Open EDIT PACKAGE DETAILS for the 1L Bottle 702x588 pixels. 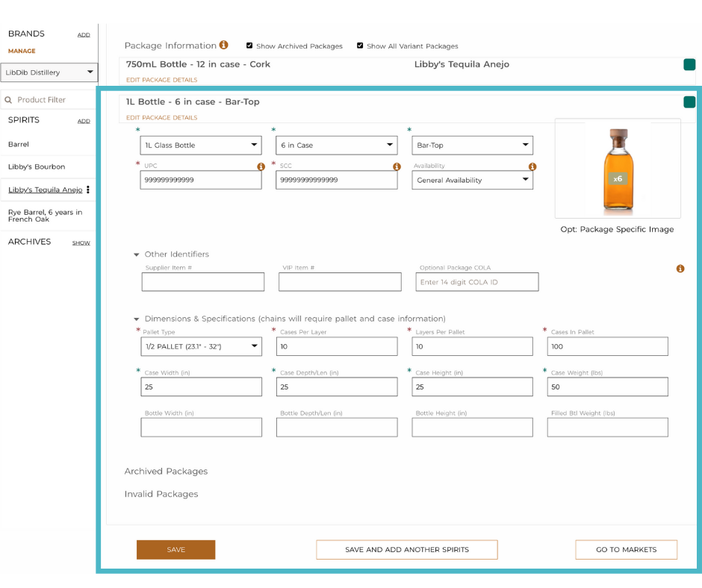(161, 117)
